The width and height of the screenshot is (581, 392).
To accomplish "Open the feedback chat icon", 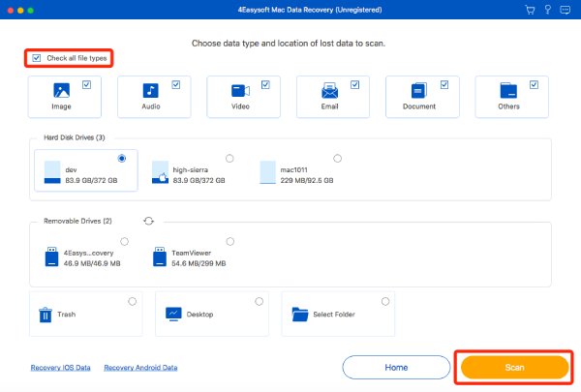I will [566, 10].
